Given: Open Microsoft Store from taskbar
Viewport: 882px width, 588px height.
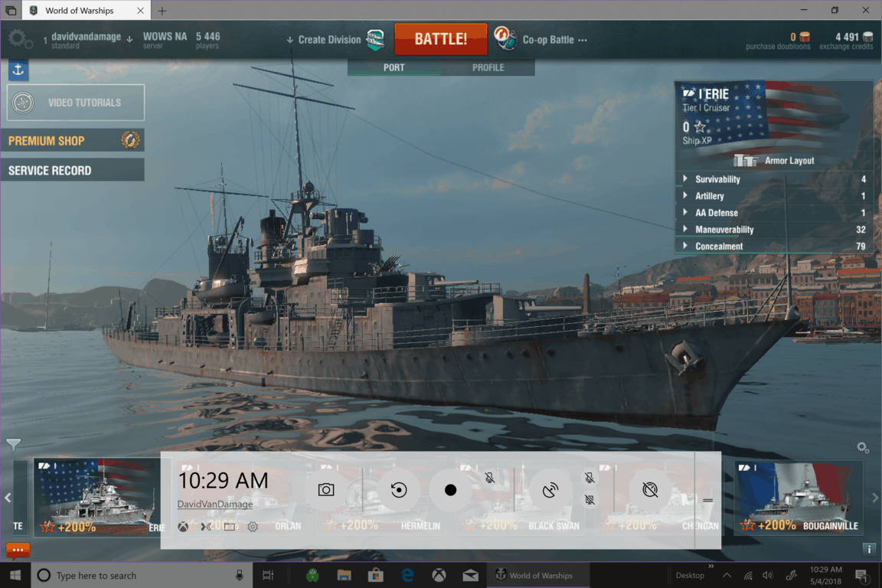Looking at the screenshot, I should [x=375, y=575].
